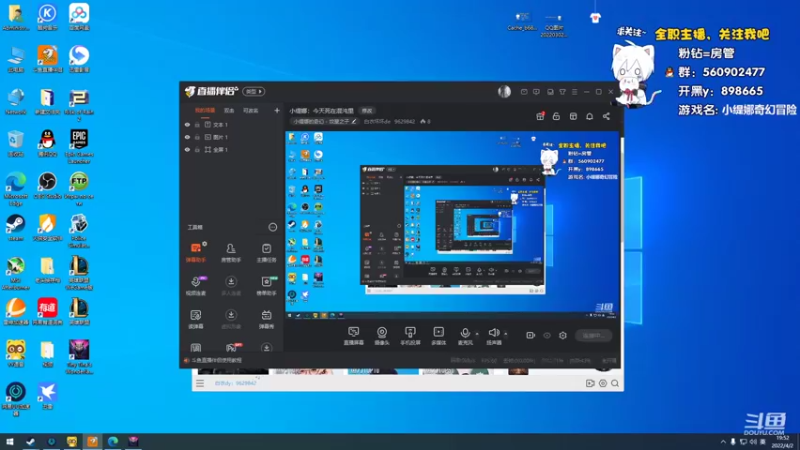Click the start streaming button

point(593,335)
